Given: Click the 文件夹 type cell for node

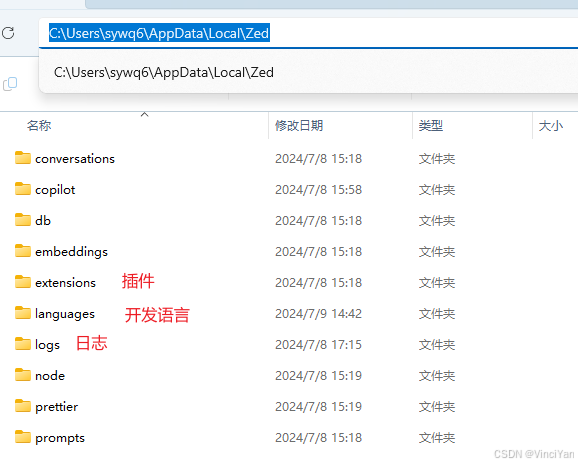Looking at the screenshot, I should [437, 376].
